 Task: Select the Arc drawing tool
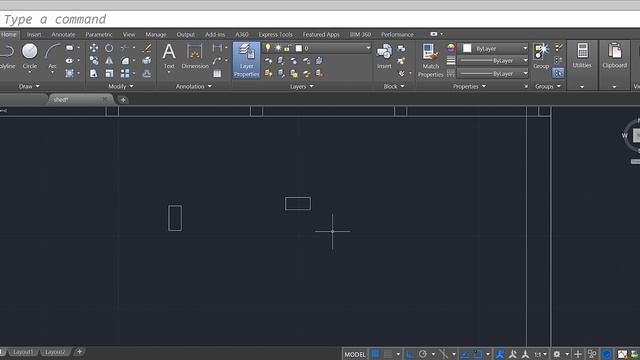coord(52,56)
